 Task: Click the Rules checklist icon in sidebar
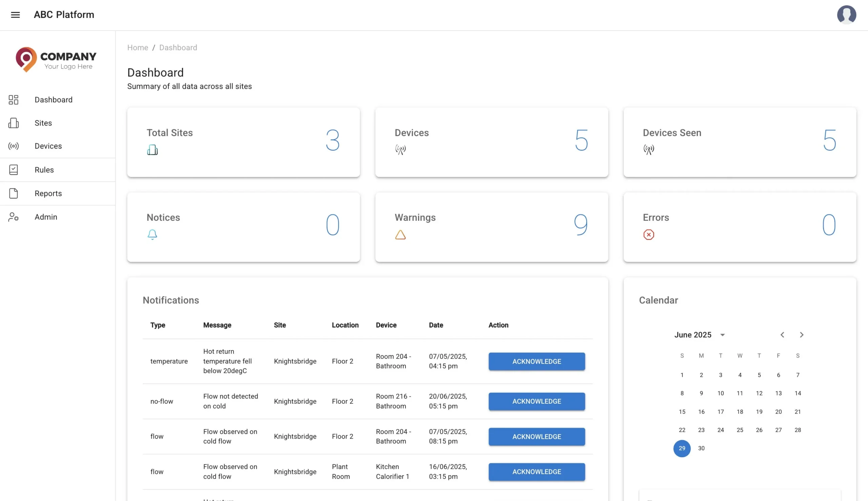(x=14, y=170)
